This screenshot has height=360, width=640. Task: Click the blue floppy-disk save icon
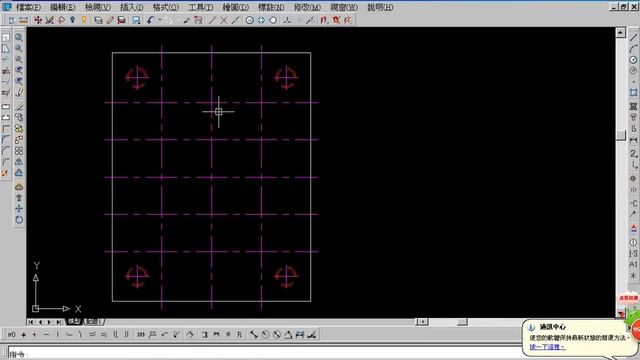tap(136, 20)
